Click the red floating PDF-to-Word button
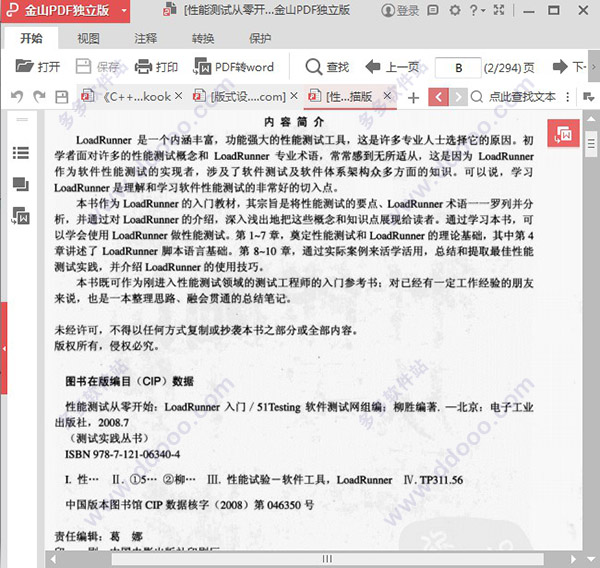 563,133
